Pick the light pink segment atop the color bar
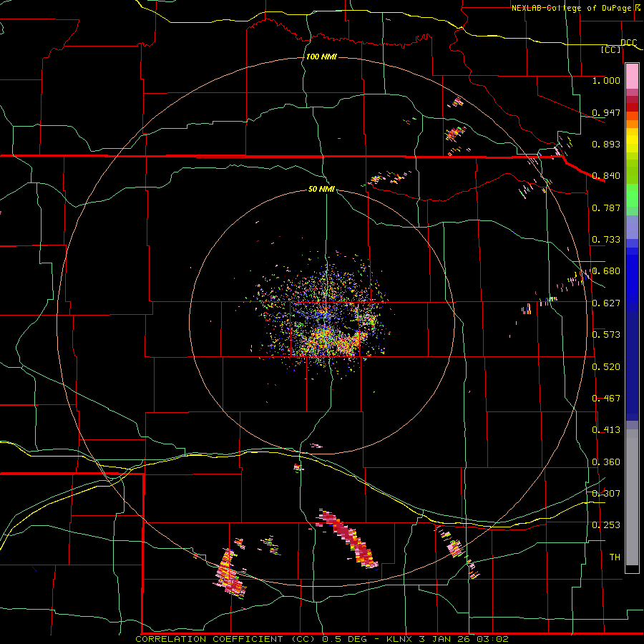644x644 pixels. point(632,76)
